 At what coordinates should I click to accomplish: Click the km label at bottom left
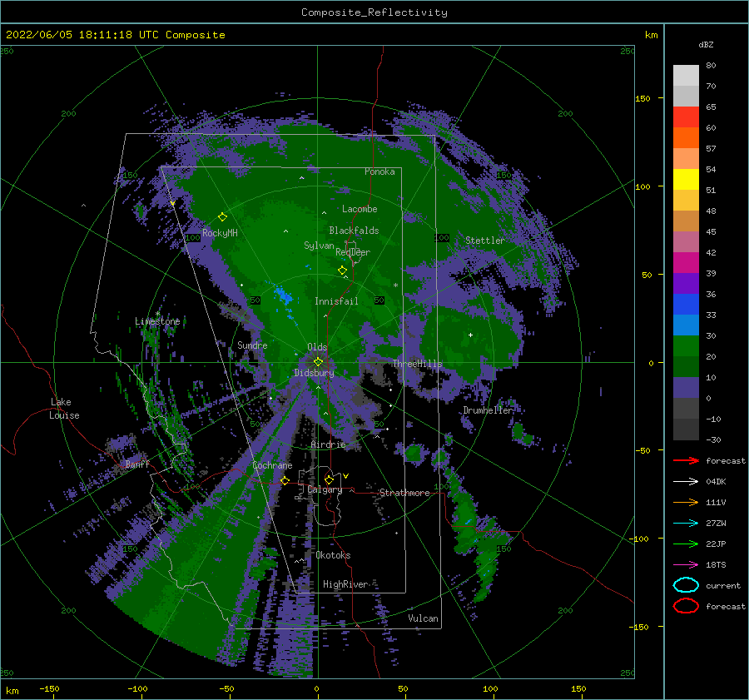tap(12, 691)
